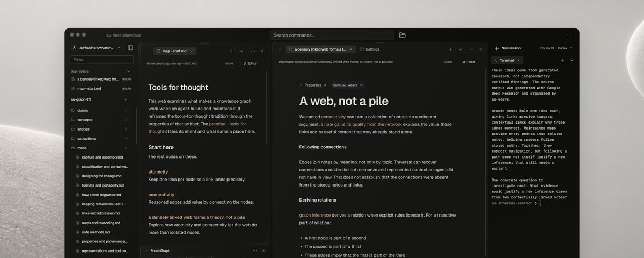Click the Settings tab icon
Screen dimensions: 644x258
(362, 49)
